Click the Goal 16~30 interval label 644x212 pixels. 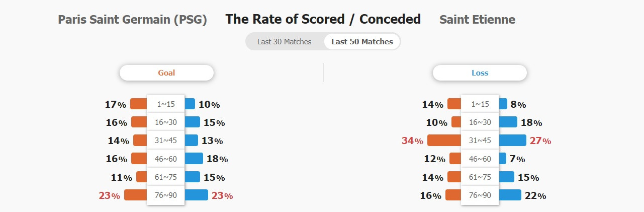click(x=166, y=122)
